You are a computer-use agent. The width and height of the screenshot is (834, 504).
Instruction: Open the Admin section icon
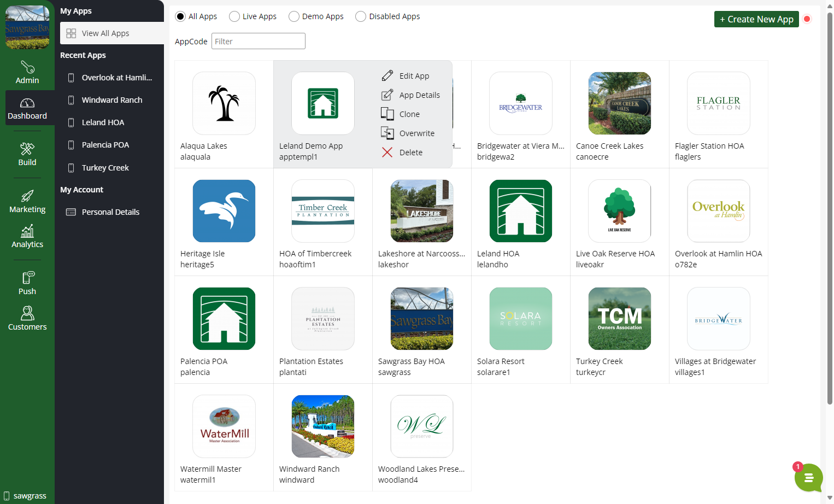(x=27, y=67)
